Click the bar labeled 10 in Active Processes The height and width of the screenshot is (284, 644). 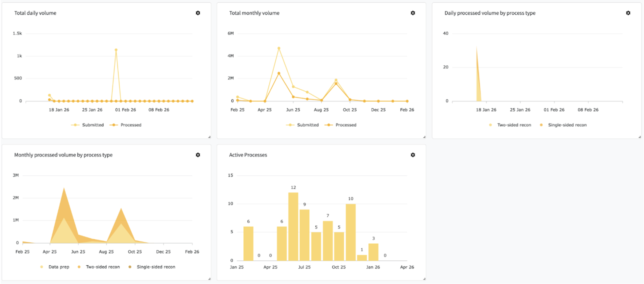(351, 232)
